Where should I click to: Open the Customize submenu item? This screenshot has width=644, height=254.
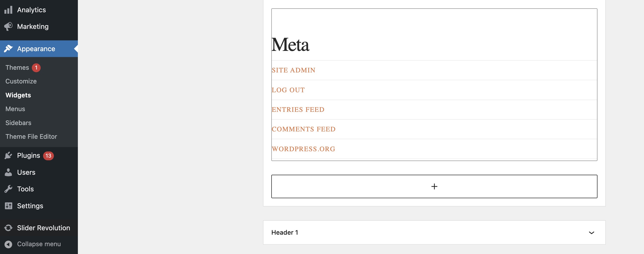(21, 81)
